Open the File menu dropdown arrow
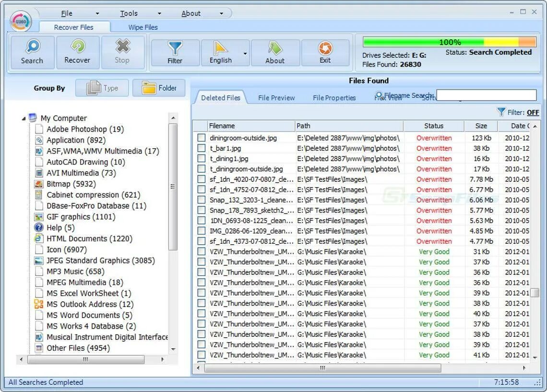Image resolution: width=547 pixels, height=392 pixels. (97, 13)
